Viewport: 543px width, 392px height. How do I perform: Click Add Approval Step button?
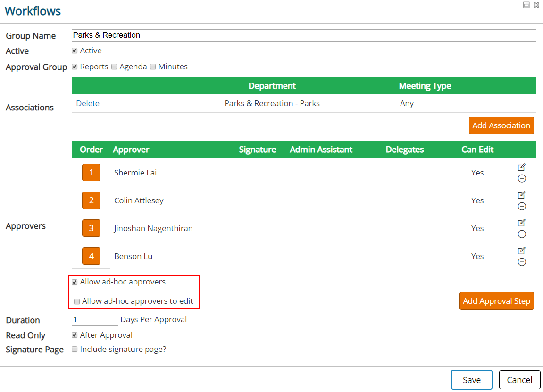(x=496, y=301)
